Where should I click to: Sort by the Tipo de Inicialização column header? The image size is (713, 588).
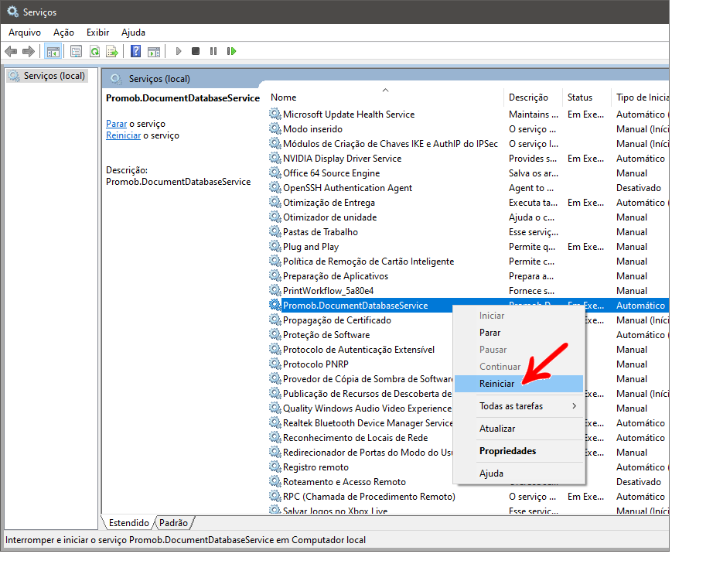point(641,97)
